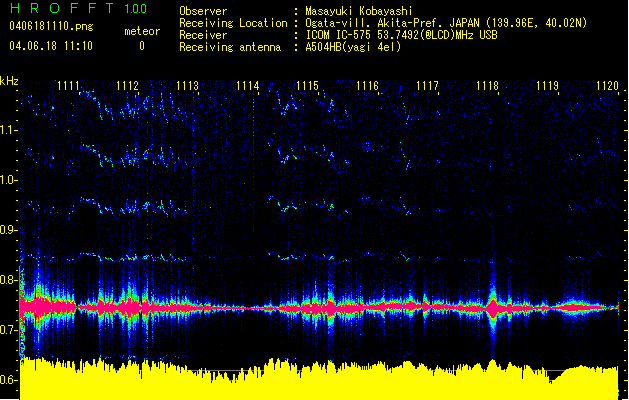This screenshot has height=400, width=629.
Task: Click the 0.6 kHz axis label
Action: (x=8, y=380)
